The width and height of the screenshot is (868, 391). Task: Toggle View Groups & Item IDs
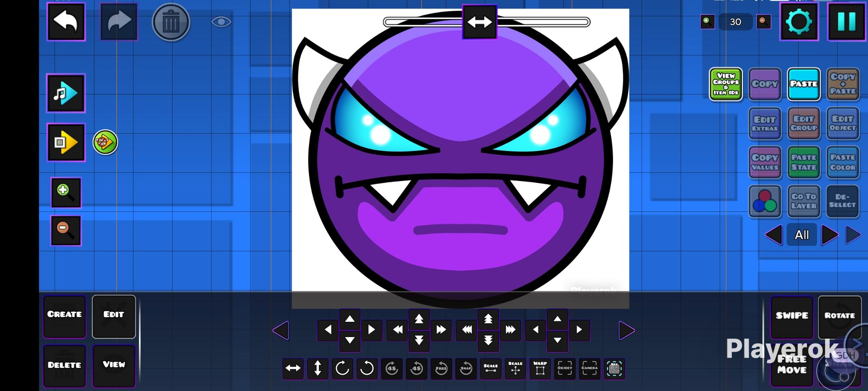726,84
